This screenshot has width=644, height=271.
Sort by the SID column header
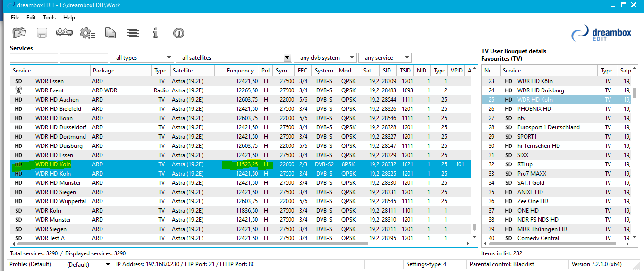[387, 71]
